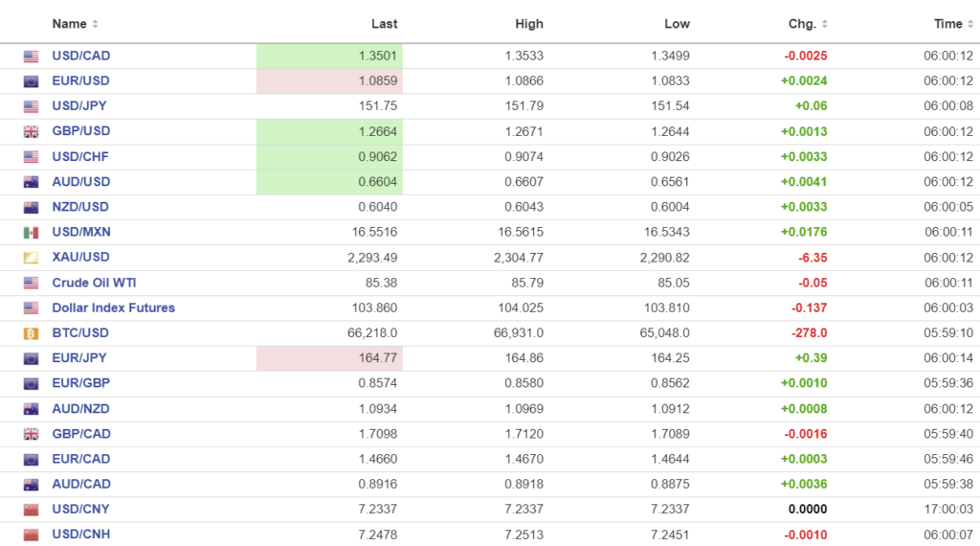980x546 pixels.
Task: Click the Mexico flag icon beside USD/MXN
Action: (31, 233)
